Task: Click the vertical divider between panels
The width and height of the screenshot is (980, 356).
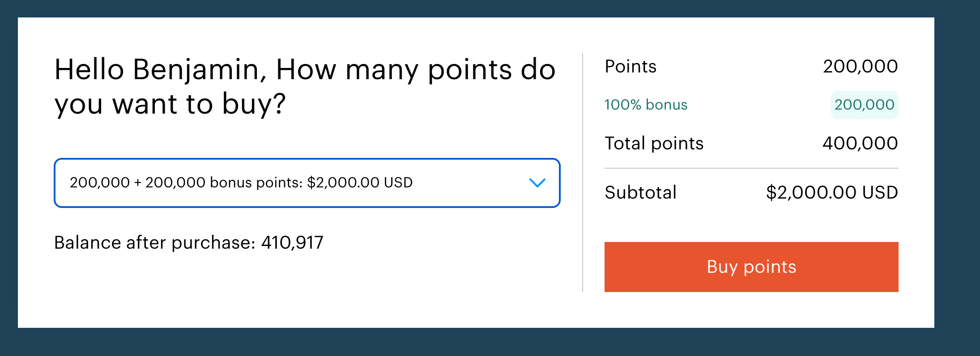Action: click(583, 173)
